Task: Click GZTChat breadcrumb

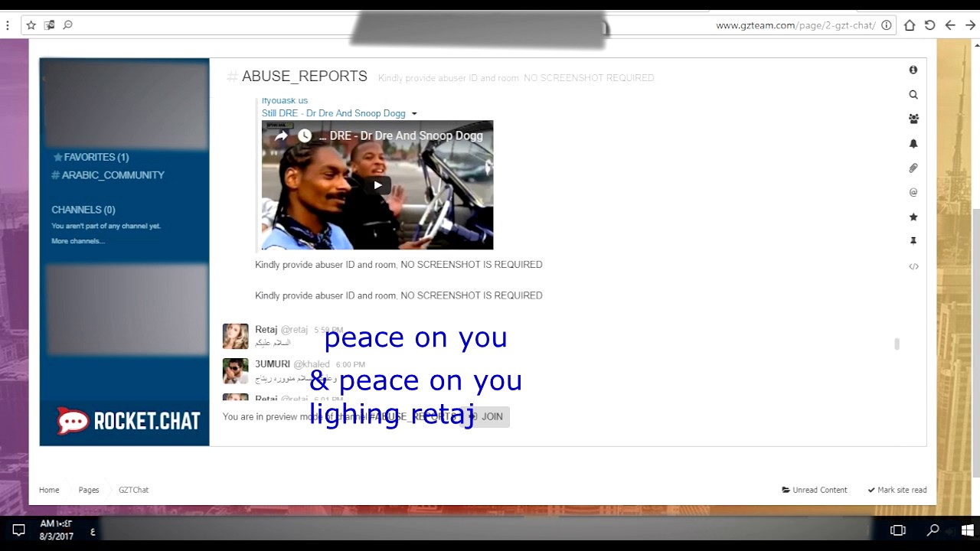Action: click(x=133, y=490)
